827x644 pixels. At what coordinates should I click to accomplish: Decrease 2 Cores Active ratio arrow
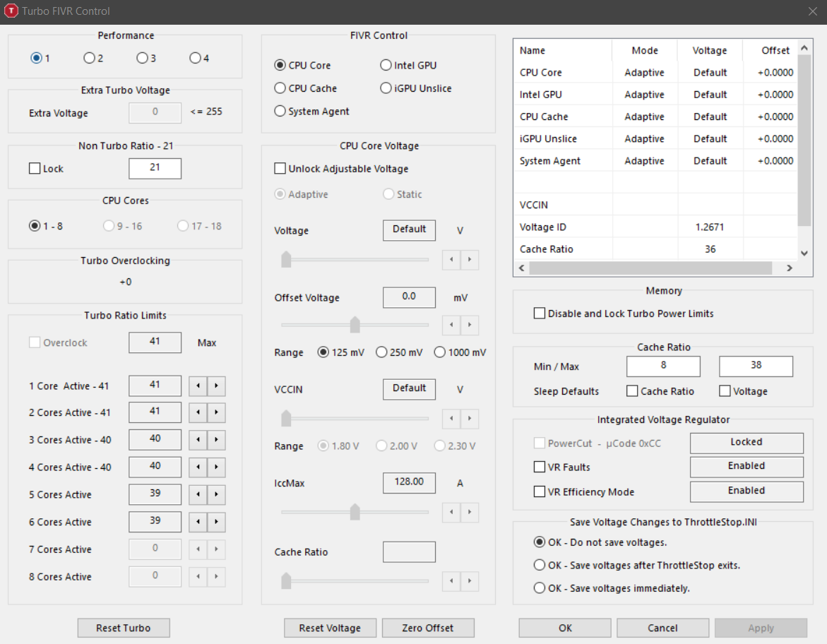pos(198,412)
